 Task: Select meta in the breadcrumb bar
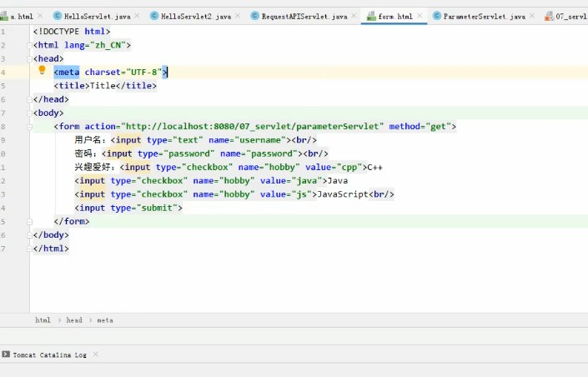point(105,320)
